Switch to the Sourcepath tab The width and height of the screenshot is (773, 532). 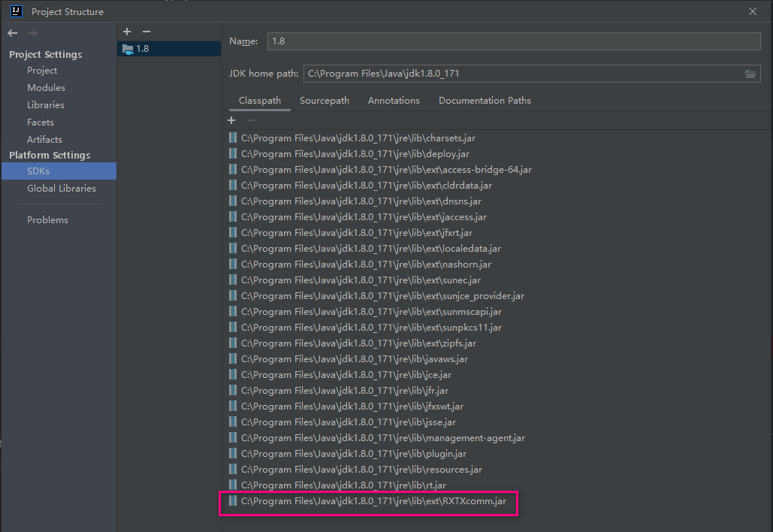(x=325, y=101)
